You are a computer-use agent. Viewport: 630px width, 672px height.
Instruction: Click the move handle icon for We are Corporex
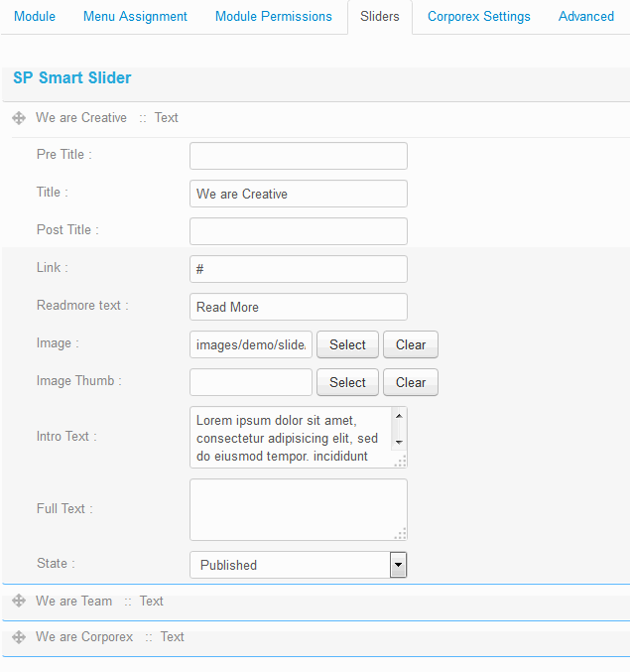click(x=19, y=637)
